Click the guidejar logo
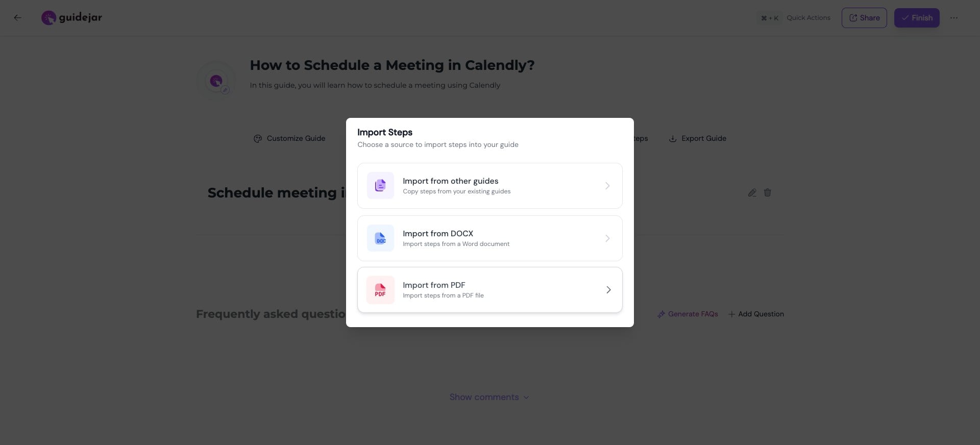980x445 pixels. coord(71,18)
